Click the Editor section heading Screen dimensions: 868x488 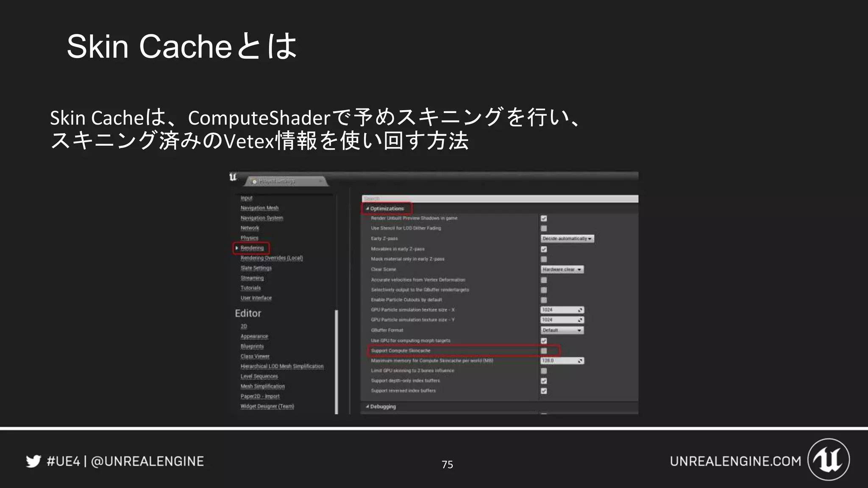pyautogui.click(x=248, y=313)
